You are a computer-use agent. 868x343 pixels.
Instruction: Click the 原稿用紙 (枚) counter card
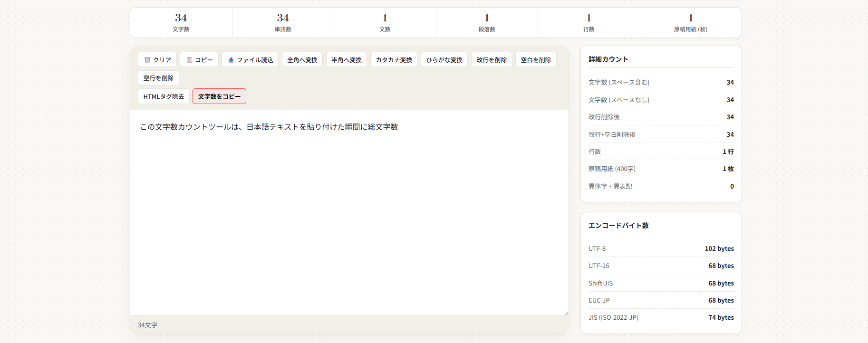(x=691, y=22)
